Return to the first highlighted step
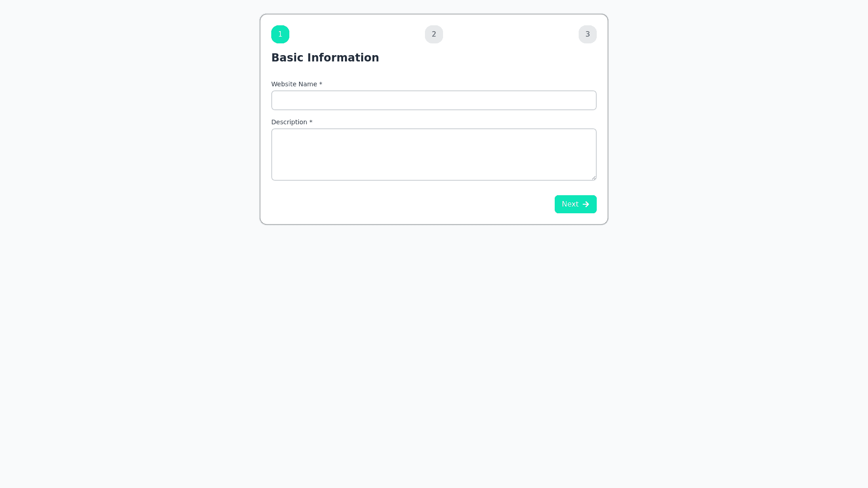The image size is (868, 488). pos(280,34)
